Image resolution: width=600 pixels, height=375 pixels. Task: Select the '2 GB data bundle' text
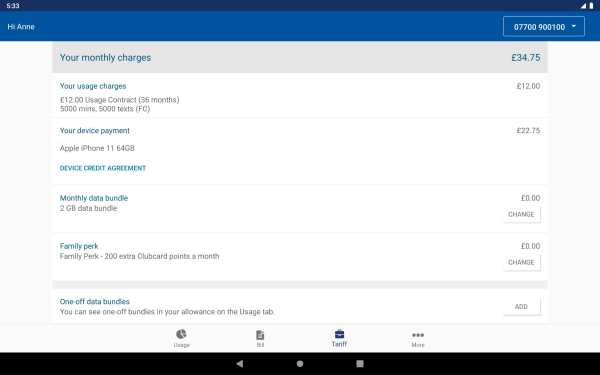point(88,209)
